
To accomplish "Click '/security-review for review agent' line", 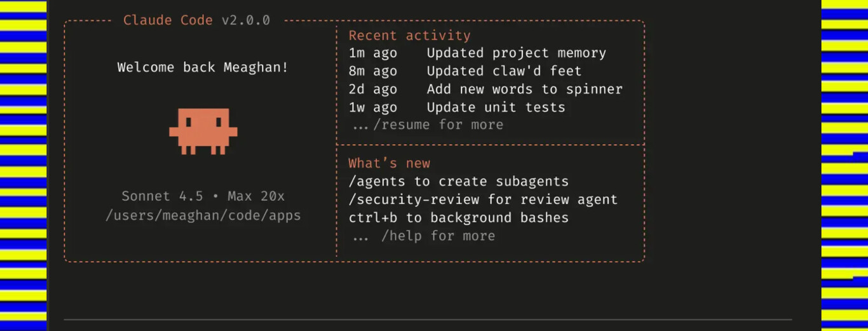I will pyautogui.click(x=483, y=199).
